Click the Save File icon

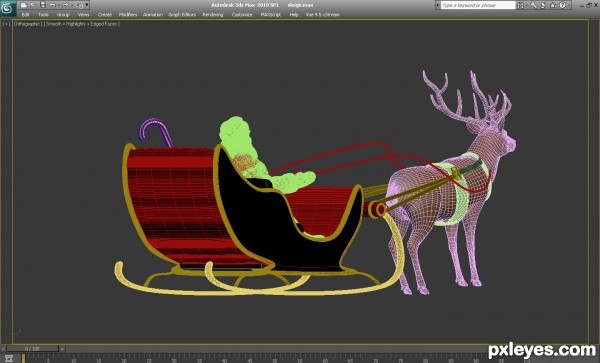[42, 5]
